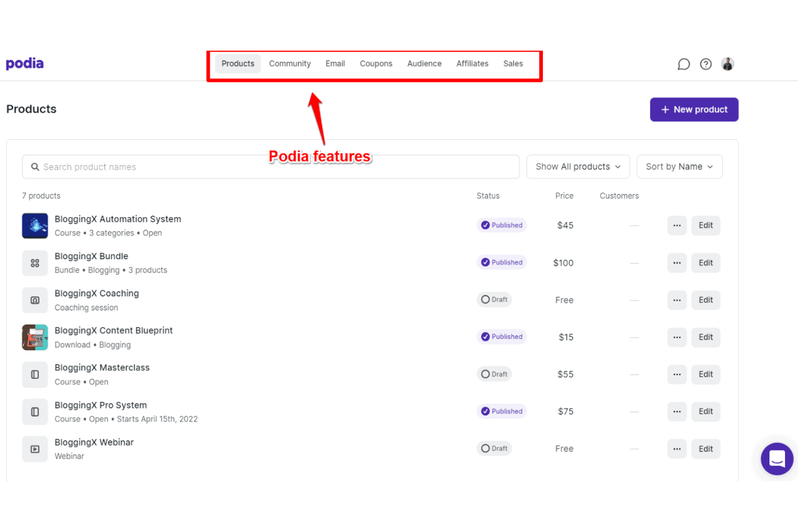Viewport: 798px width, 532px height.
Task: Click Published badge of BloggingX Pro System
Action: click(x=501, y=411)
